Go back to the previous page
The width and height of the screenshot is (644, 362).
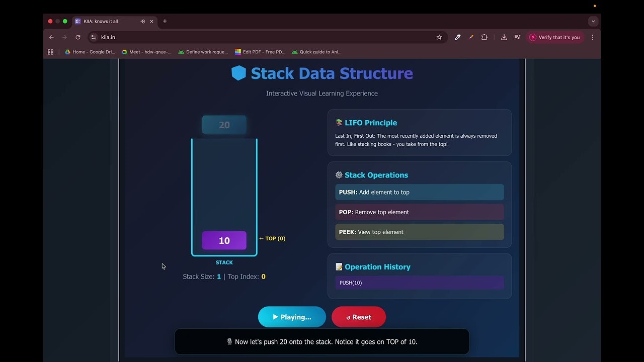(51, 37)
